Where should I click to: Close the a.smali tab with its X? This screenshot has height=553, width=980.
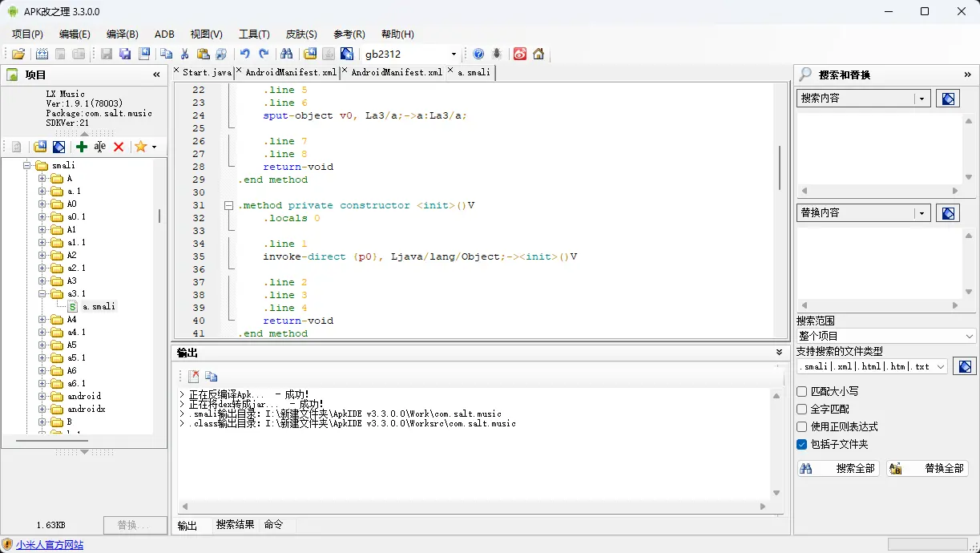pos(451,71)
